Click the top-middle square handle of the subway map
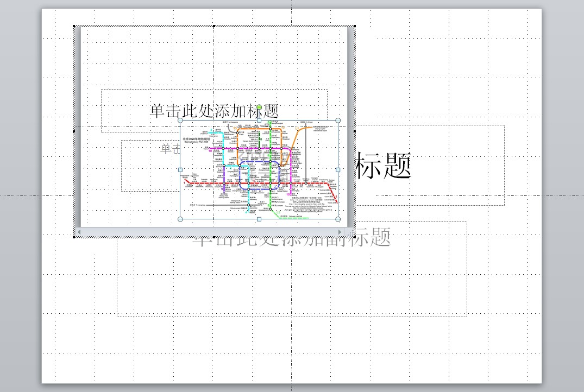The height and width of the screenshot is (392, 584). point(259,121)
